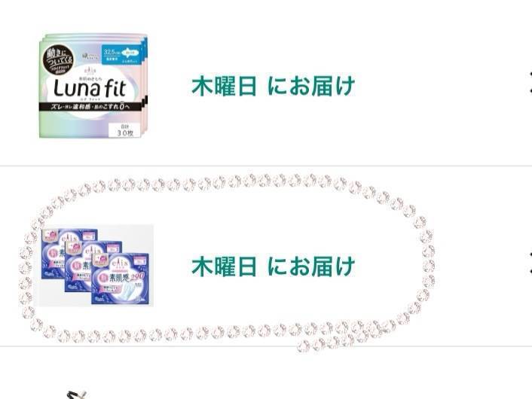
Task: Click the black ズレ・ヨレ banner on the package
Action: coord(90,106)
